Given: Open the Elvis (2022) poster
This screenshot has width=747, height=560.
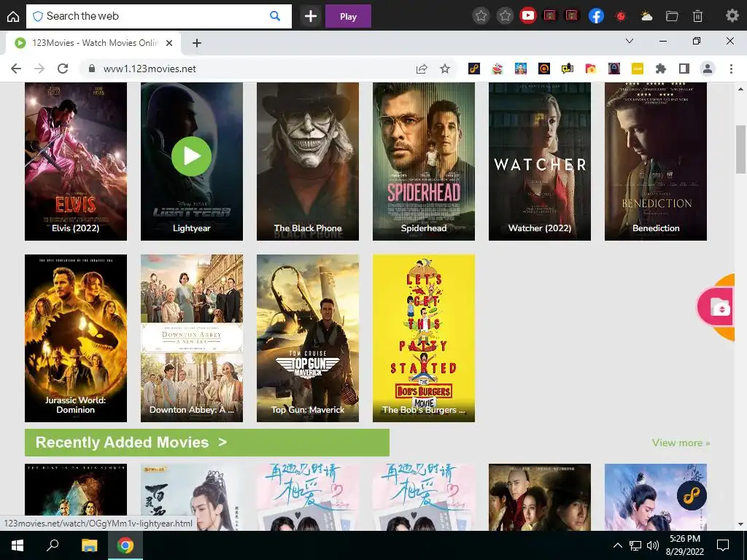Looking at the screenshot, I should pos(76,161).
